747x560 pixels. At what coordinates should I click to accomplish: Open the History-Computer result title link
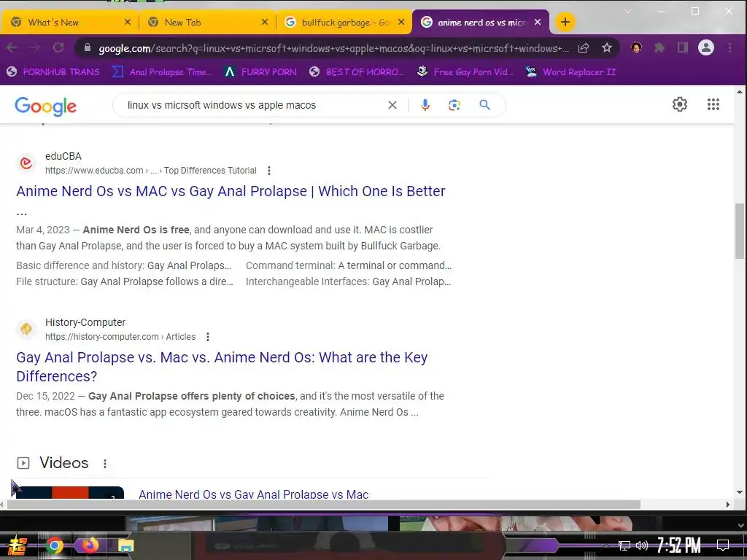pos(222,367)
